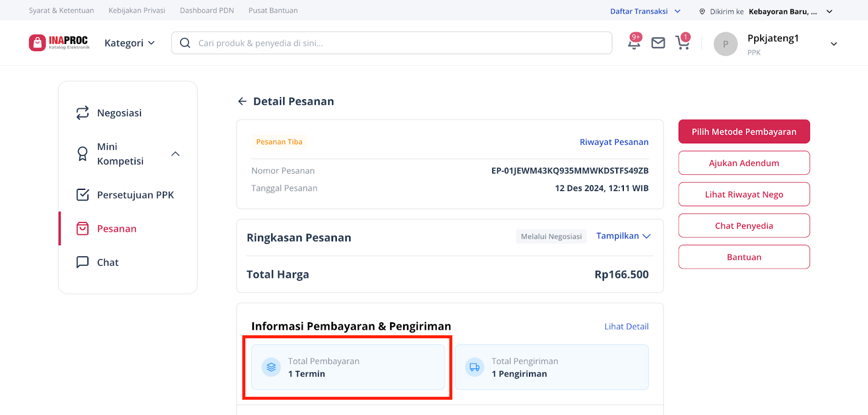Click Lihat Riwayat Nego button
Image resolution: width=868 pixels, height=415 pixels.
[744, 195]
